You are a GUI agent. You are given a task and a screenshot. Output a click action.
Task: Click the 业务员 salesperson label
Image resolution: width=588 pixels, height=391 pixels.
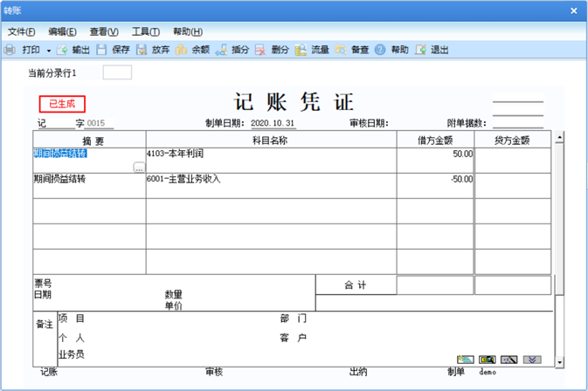[x=72, y=354]
